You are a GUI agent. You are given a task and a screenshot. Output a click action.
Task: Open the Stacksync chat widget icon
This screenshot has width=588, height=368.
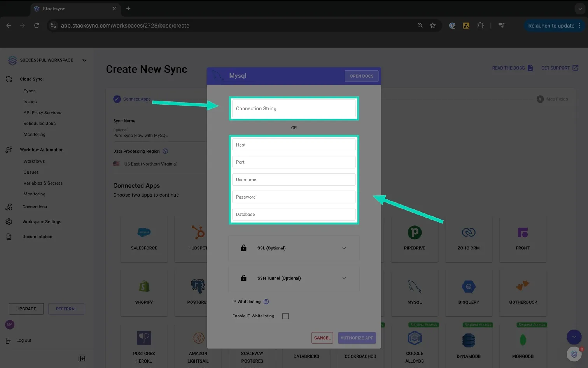tap(574, 354)
